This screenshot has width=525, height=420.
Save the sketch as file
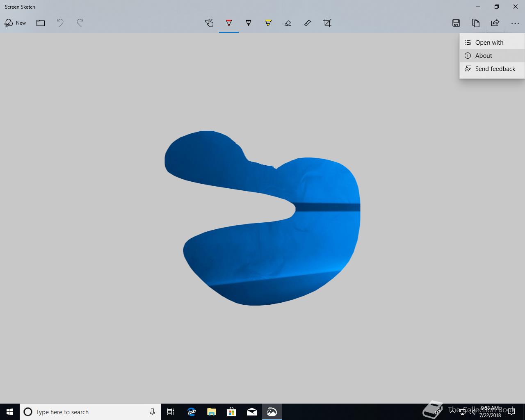coord(456,23)
